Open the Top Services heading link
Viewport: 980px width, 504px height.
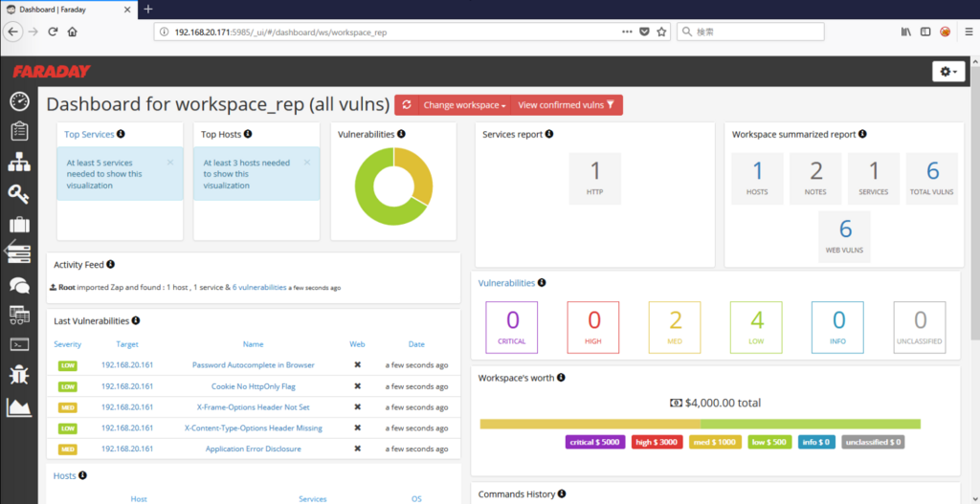[x=89, y=134]
